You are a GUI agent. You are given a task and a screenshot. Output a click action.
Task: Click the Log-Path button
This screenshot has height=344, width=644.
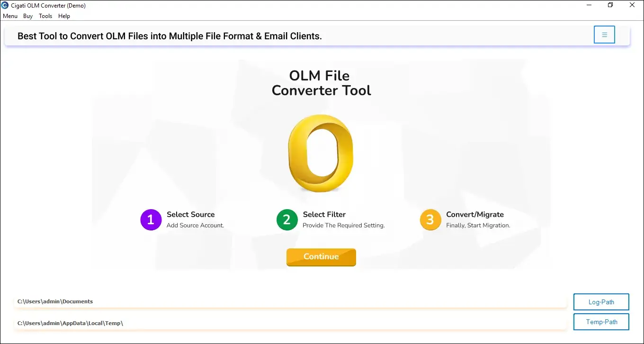601,302
